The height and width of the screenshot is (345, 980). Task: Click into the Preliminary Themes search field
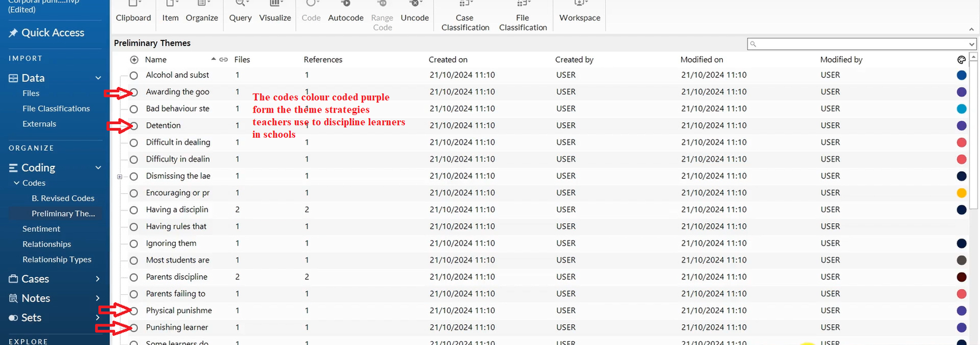click(x=858, y=44)
